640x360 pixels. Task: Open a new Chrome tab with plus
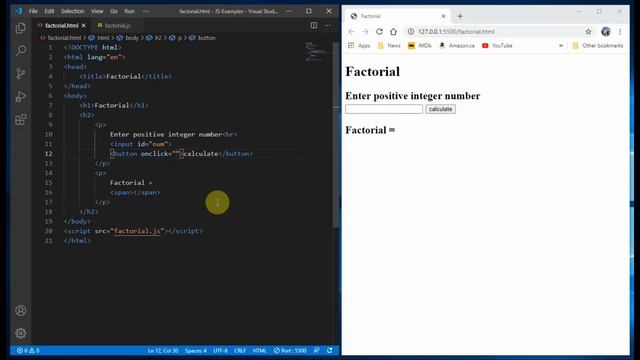pyautogui.click(x=460, y=16)
